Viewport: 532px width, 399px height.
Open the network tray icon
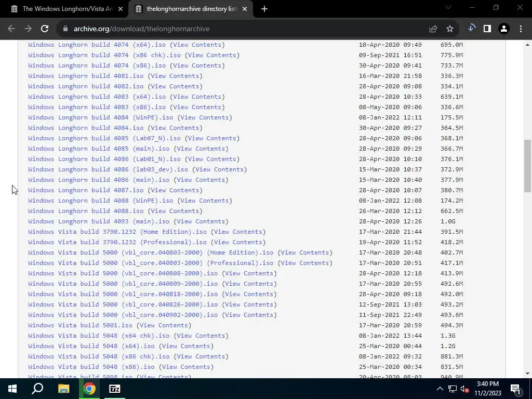[453, 389]
